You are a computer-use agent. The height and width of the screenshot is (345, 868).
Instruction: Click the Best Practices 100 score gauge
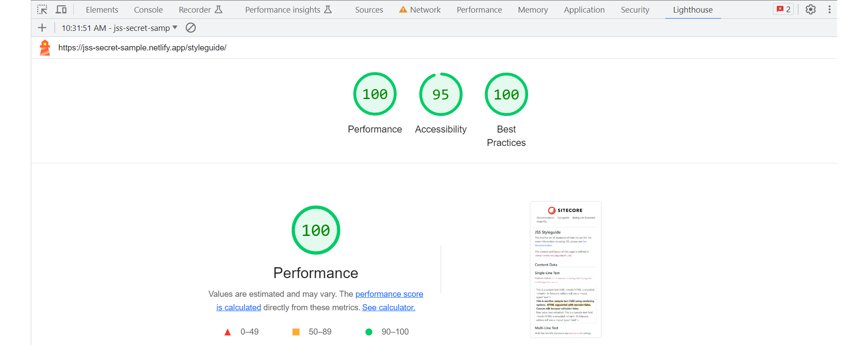tap(506, 94)
